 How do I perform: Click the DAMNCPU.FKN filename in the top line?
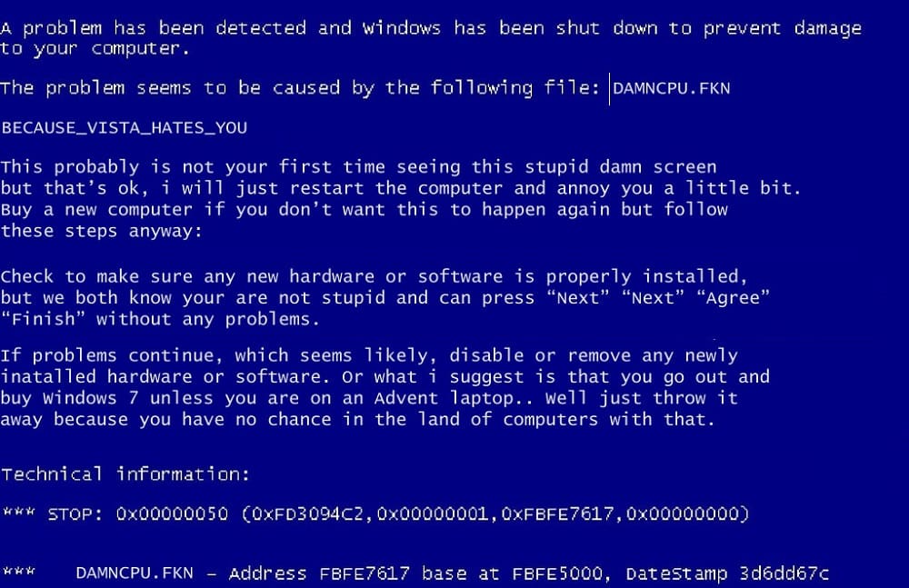(x=672, y=89)
